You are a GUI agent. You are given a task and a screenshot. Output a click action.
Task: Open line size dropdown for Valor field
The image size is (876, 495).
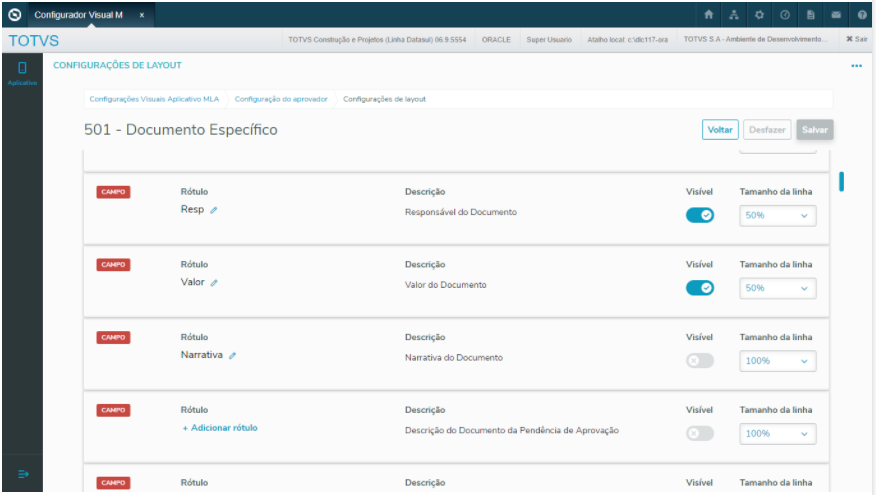(778, 288)
